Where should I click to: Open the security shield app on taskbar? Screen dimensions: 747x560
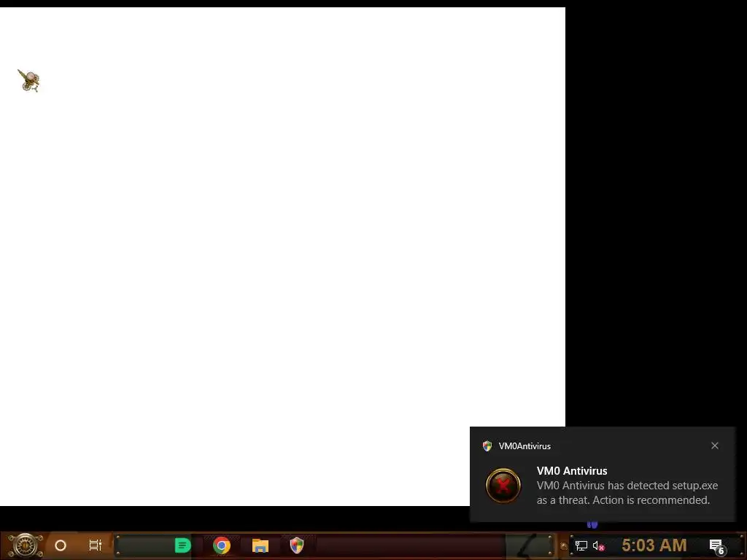(x=297, y=545)
